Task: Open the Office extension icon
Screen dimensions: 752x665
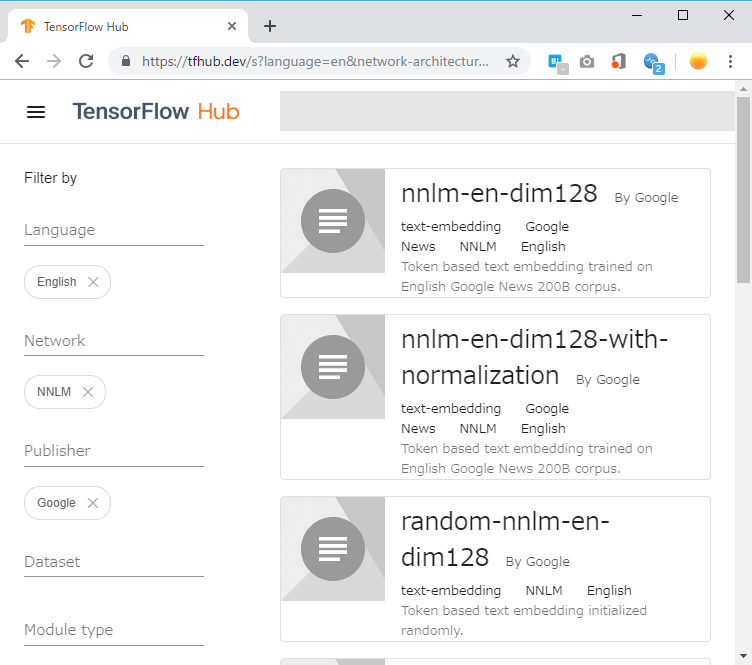Action: [619, 61]
